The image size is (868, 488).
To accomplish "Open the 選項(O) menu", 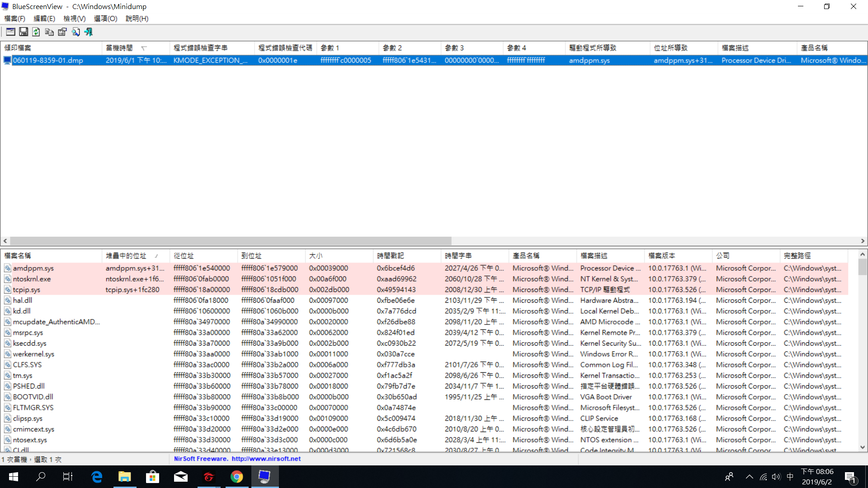I will (x=105, y=19).
